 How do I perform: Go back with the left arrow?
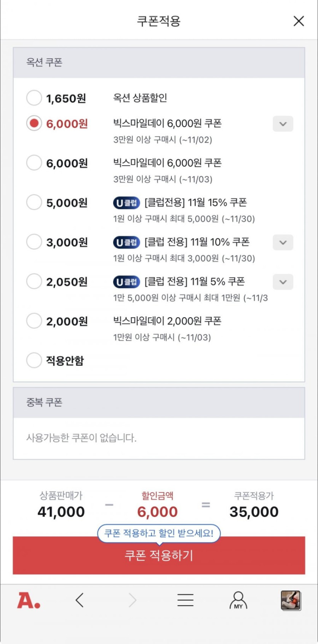pos(79,600)
